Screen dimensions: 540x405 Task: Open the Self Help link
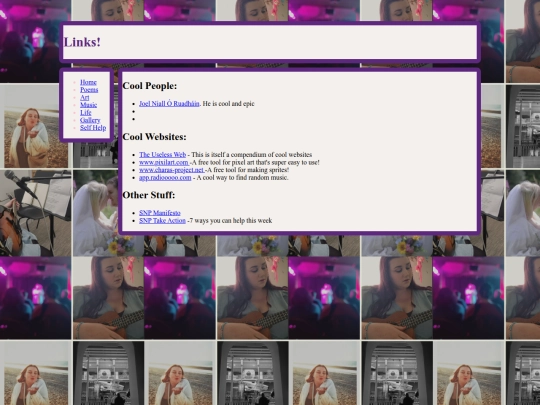click(93, 128)
